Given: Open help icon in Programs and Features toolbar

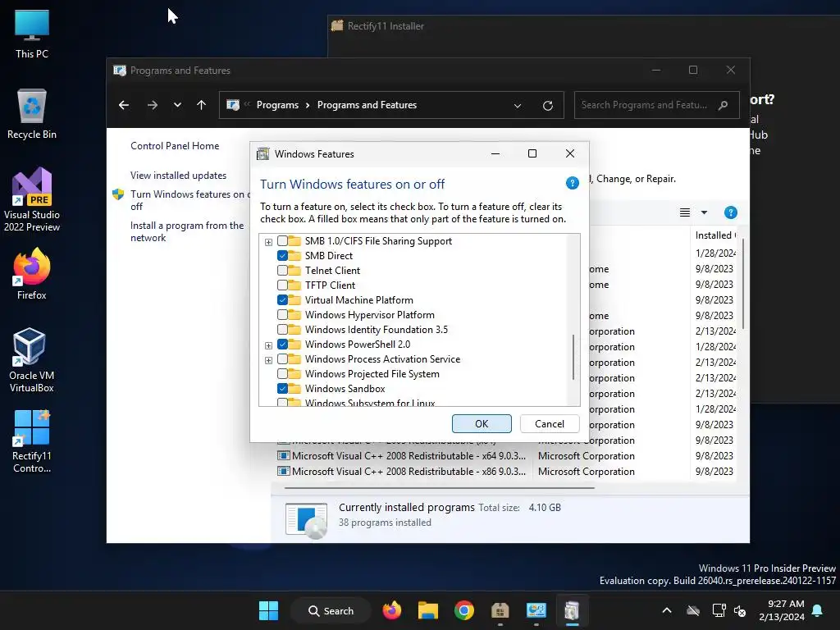Looking at the screenshot, I should pyautogui.click(x=730, y=212).
